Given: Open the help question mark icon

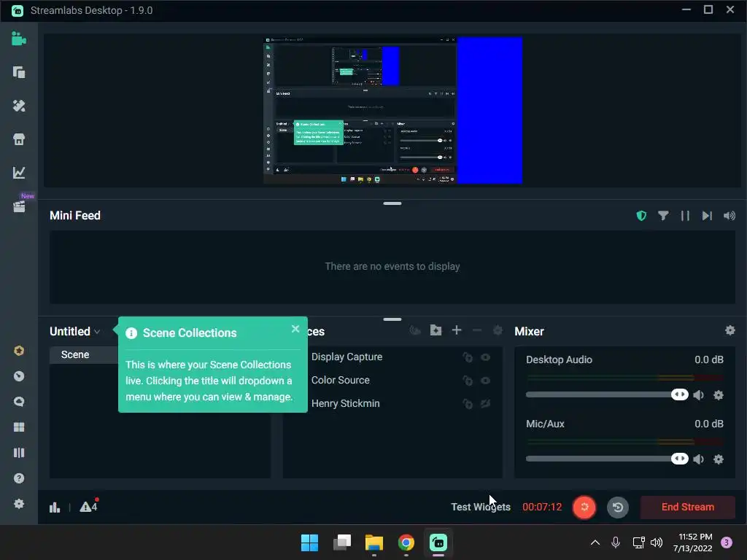Looking at the screenshot, I should (x=18, y=478).
